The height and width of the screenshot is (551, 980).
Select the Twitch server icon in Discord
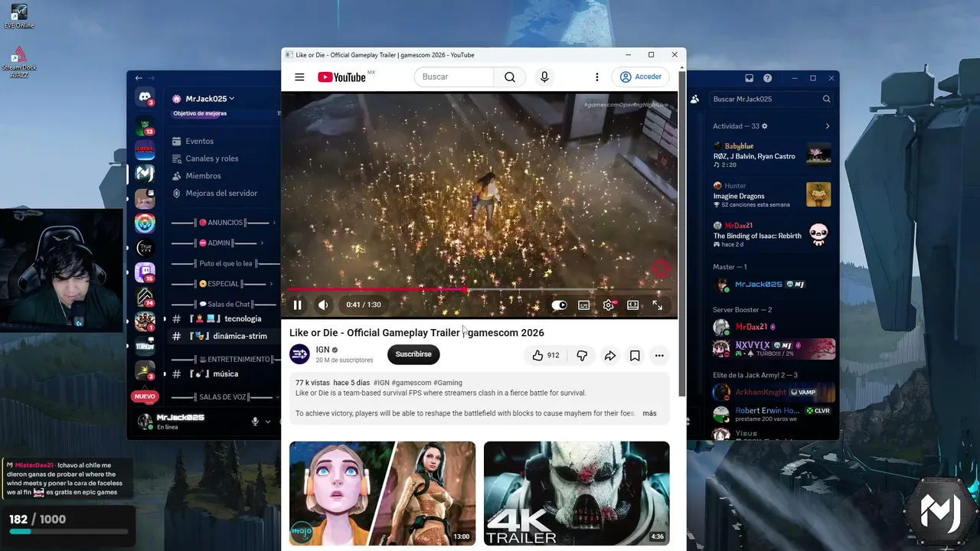tap(145, 272)
